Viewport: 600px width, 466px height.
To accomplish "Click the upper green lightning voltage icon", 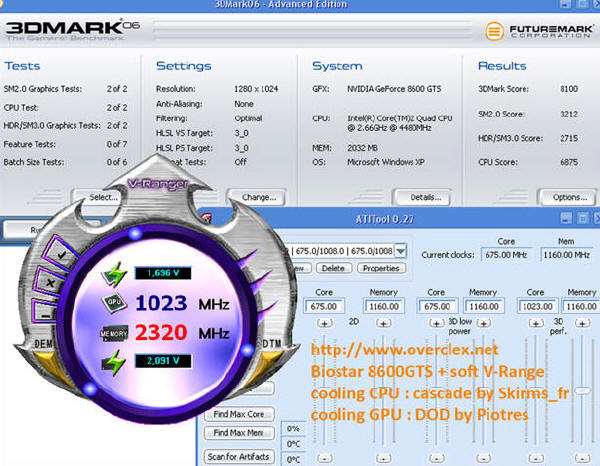I will point(115,274).
